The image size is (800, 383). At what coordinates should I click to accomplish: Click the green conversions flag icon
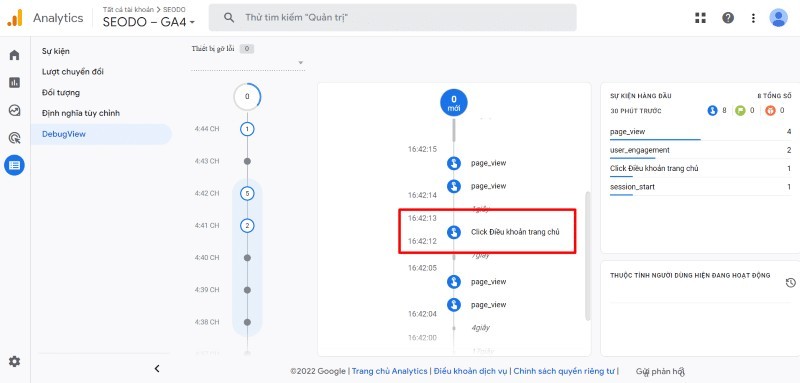coord(740,110)
